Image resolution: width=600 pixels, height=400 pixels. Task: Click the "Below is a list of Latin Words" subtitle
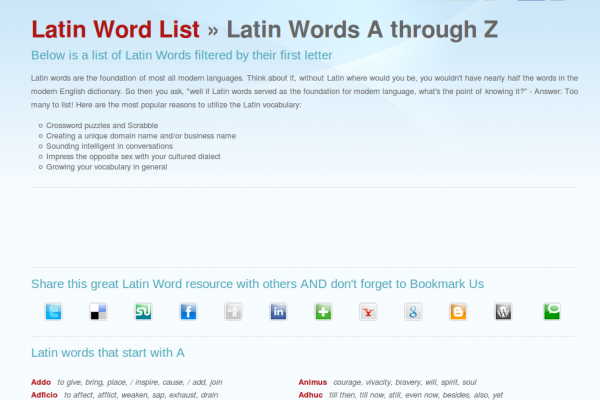tap(182, 55)
